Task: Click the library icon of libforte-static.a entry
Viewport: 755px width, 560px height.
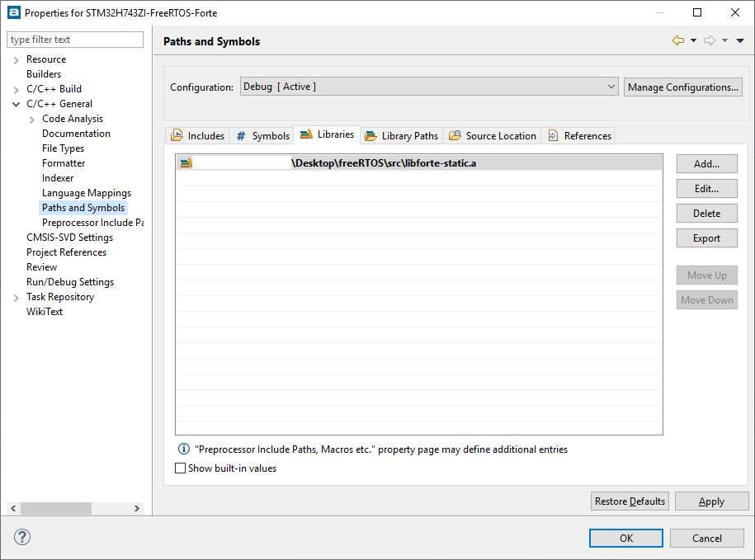Action: click(186, 163)
